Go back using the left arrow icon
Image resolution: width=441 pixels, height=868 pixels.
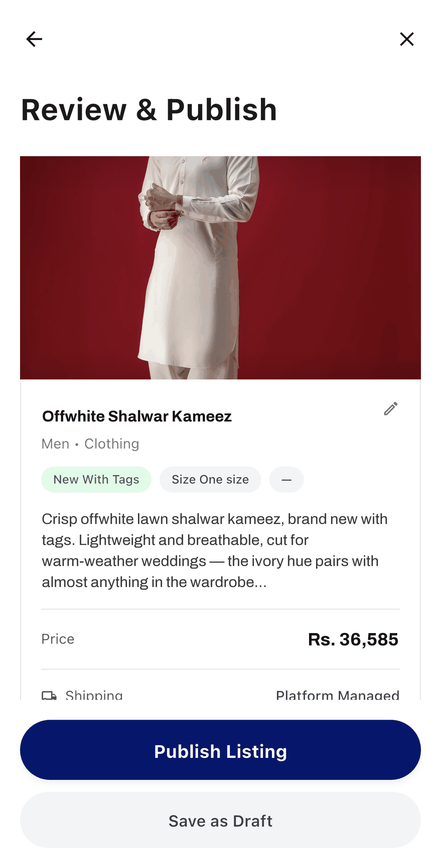[34, 39]
